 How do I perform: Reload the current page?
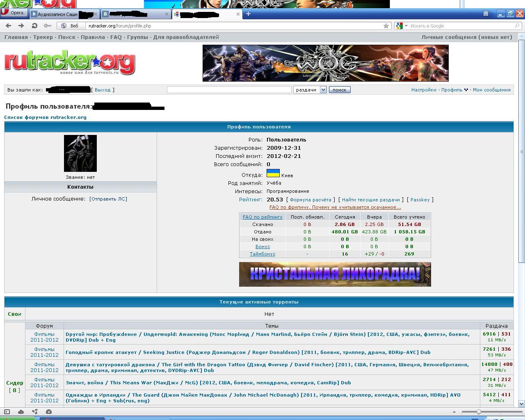[x=34, y=26]
